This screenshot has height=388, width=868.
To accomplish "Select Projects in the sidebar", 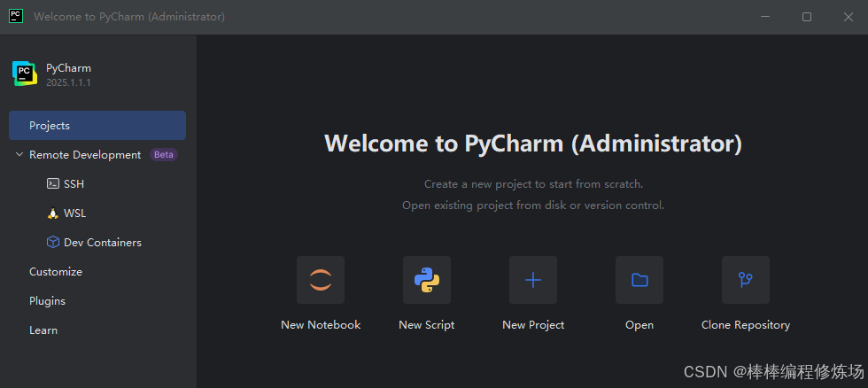I will tap(97, 125).
